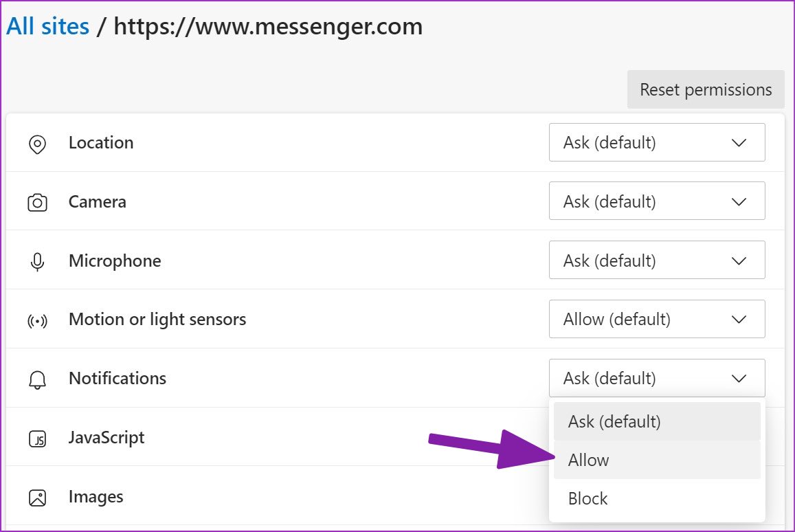
Task: Click the Camera icon
Action: tap(38, 201)
